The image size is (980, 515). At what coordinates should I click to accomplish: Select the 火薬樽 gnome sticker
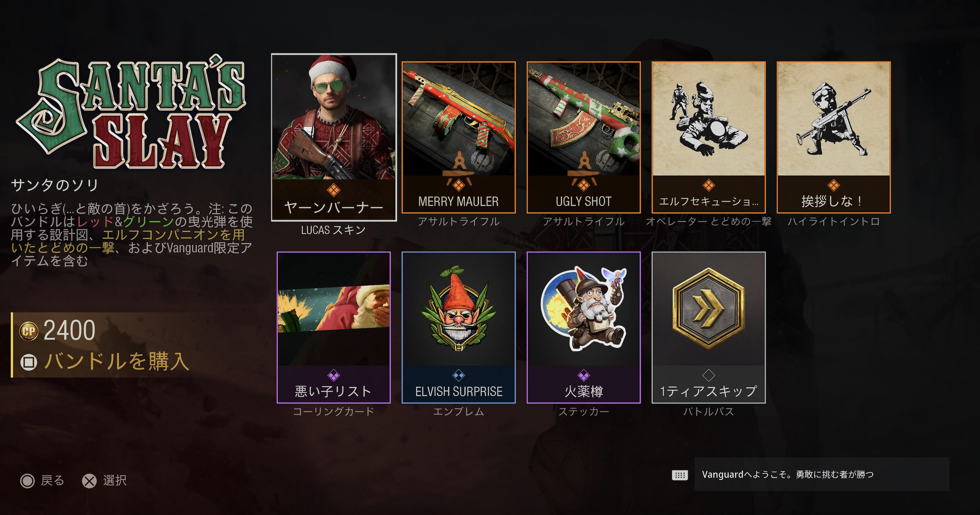click(x=583, y=328)
